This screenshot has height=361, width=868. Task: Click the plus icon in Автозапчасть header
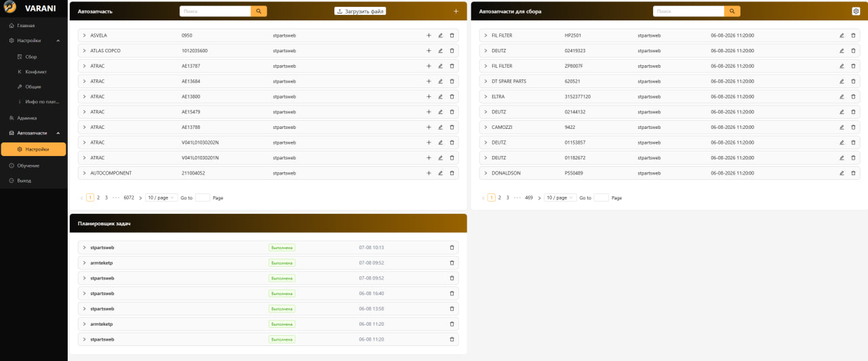point(456,12)
